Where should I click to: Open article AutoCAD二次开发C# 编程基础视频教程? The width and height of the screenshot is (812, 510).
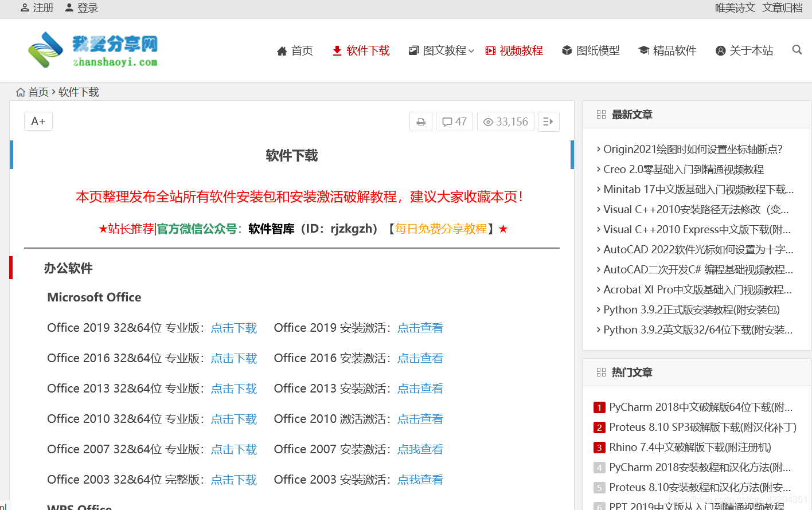[698, 269]
